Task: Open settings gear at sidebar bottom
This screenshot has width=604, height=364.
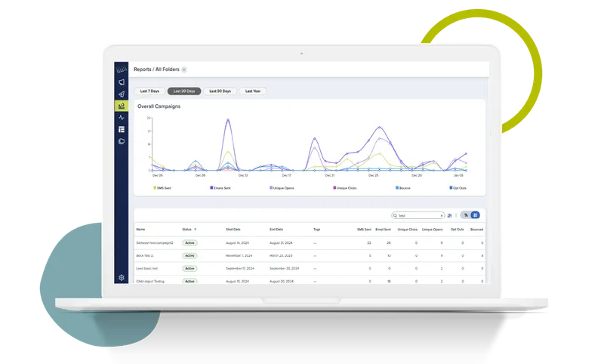Action: tap(121, 278)
